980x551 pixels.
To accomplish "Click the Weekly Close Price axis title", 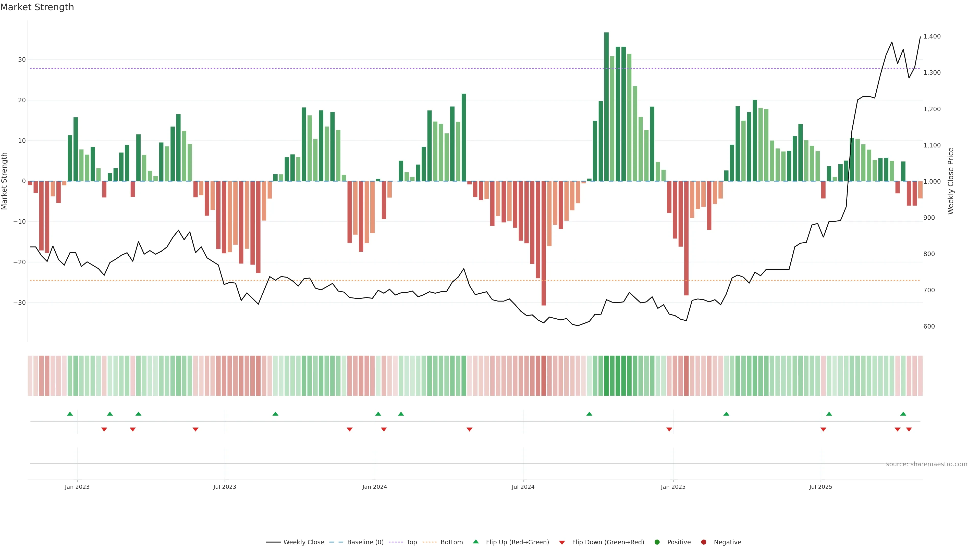I will pos(951,181).
